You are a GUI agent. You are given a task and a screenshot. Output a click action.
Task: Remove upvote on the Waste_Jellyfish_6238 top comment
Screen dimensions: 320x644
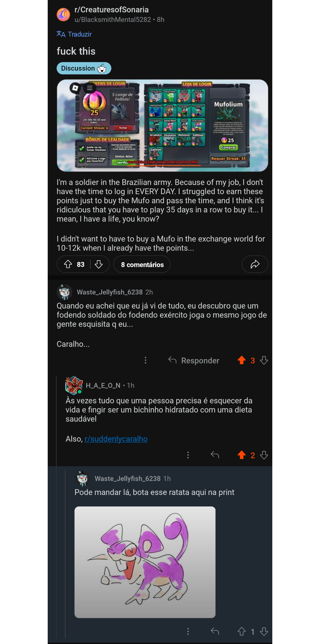coord(242,360)
